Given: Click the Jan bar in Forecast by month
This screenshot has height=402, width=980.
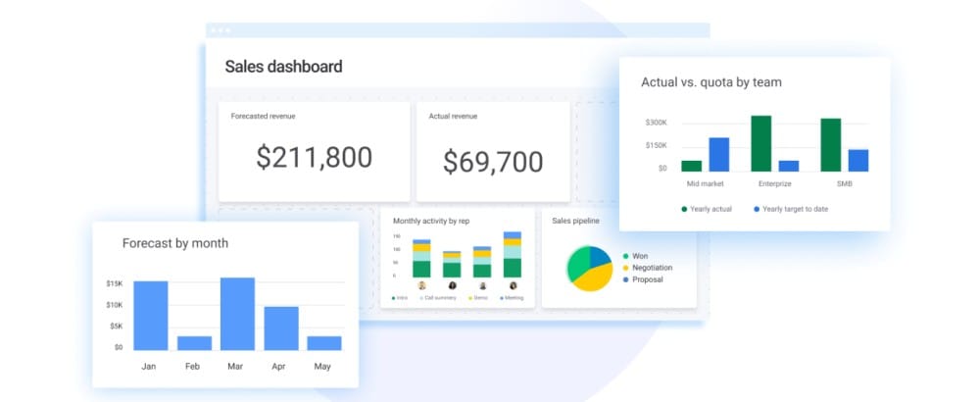Looking at the screenshot, I should pos(151,316).
